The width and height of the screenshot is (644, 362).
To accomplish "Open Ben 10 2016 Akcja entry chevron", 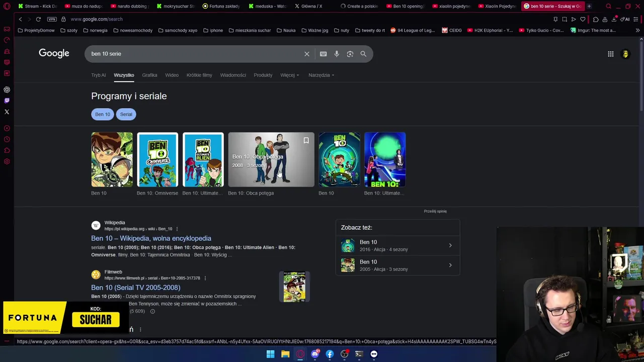I will pos(450,245).
